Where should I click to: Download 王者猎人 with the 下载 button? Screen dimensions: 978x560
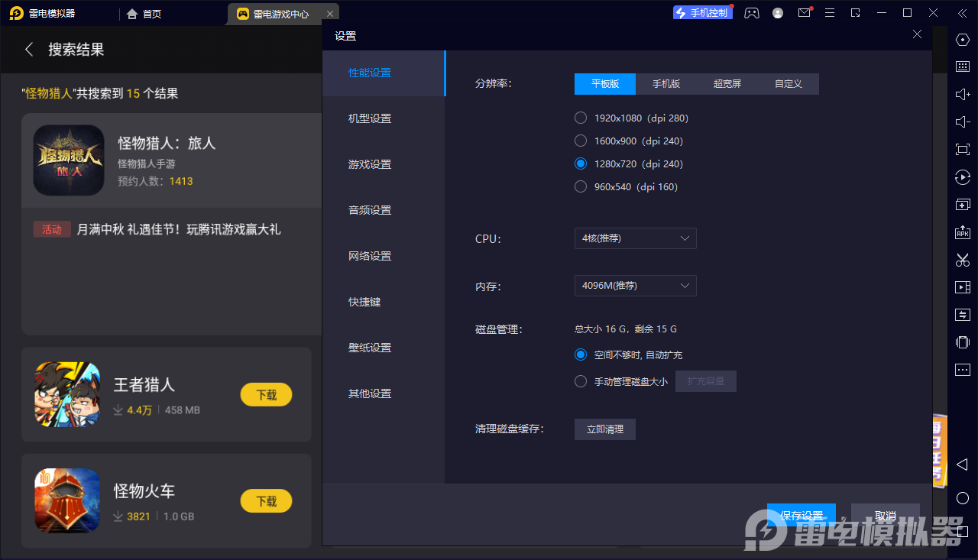pos(267,395)
